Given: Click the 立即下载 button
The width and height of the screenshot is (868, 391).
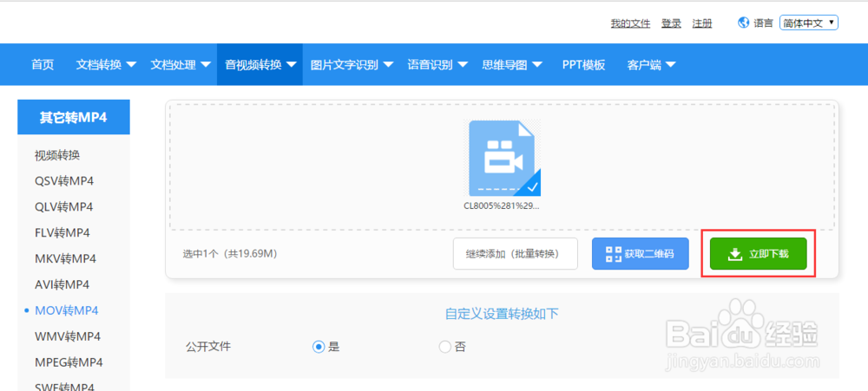Looking at the screenshot, I should (x=759, y=254).
